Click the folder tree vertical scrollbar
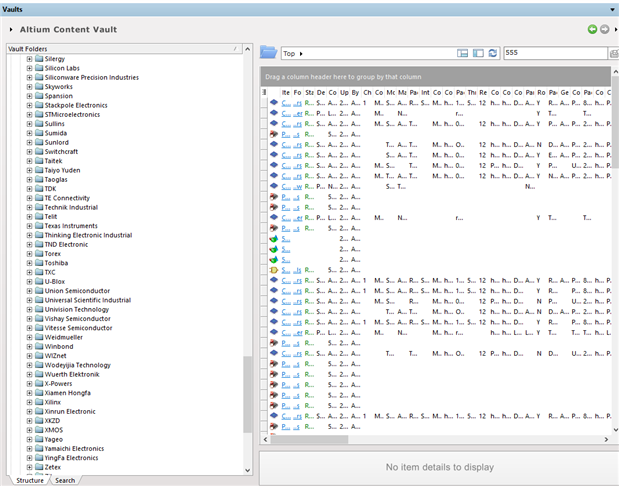This screenshot has height=486, width=619. pyautogui.click(x=248, y=392)
